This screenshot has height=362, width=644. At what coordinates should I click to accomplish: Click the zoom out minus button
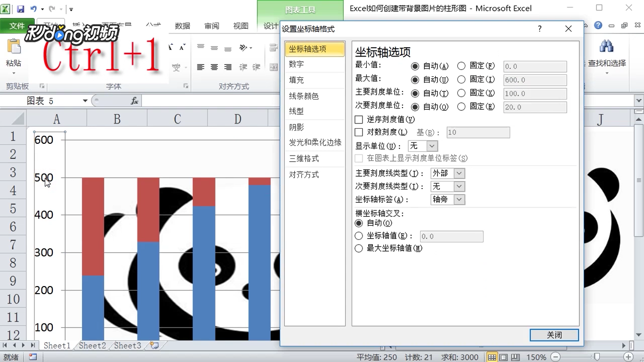(x=556, y=357)
